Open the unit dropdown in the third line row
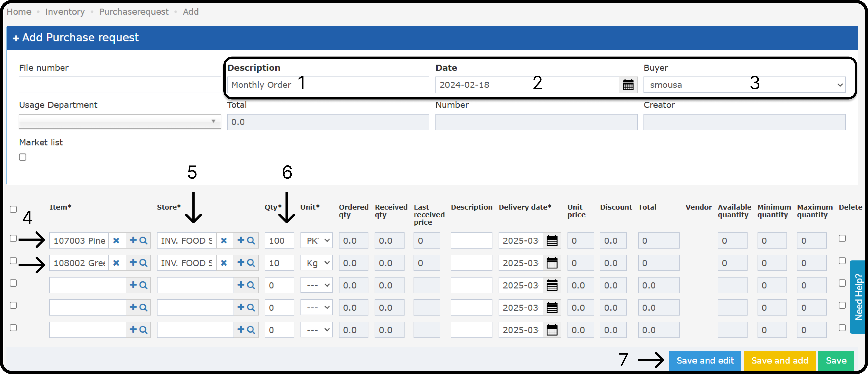The image size is (868, 374). point(316,285)
